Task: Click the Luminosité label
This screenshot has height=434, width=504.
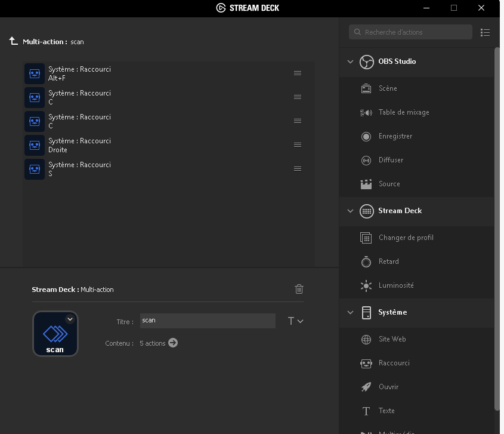Action: (396, 285)
